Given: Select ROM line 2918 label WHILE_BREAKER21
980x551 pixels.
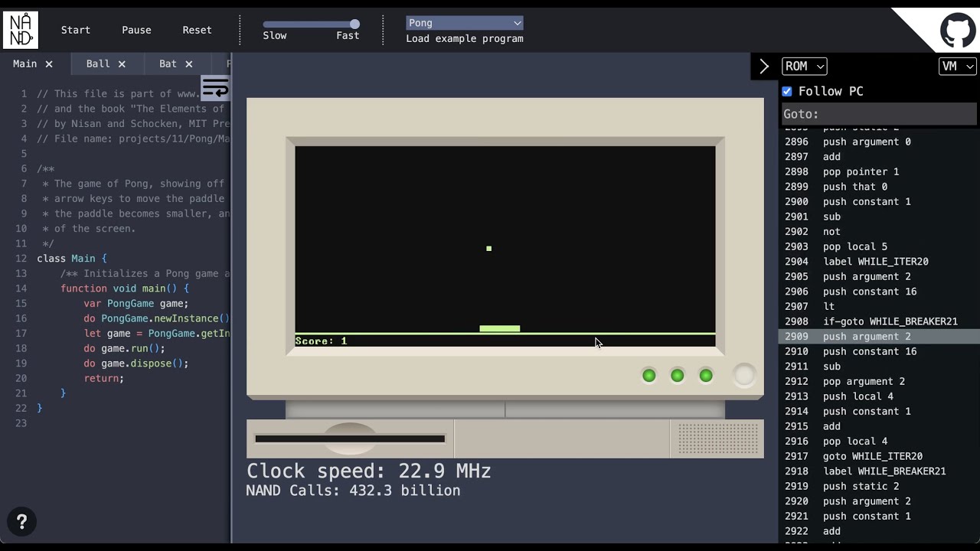Looking at the screenshot, I should tap(879, 471).
